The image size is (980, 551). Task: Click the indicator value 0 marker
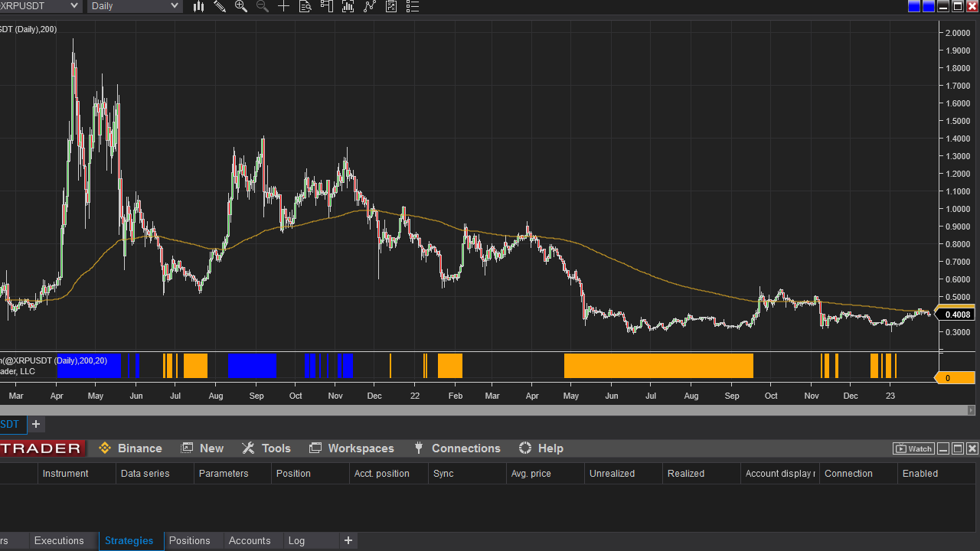(x=955, y=378)
